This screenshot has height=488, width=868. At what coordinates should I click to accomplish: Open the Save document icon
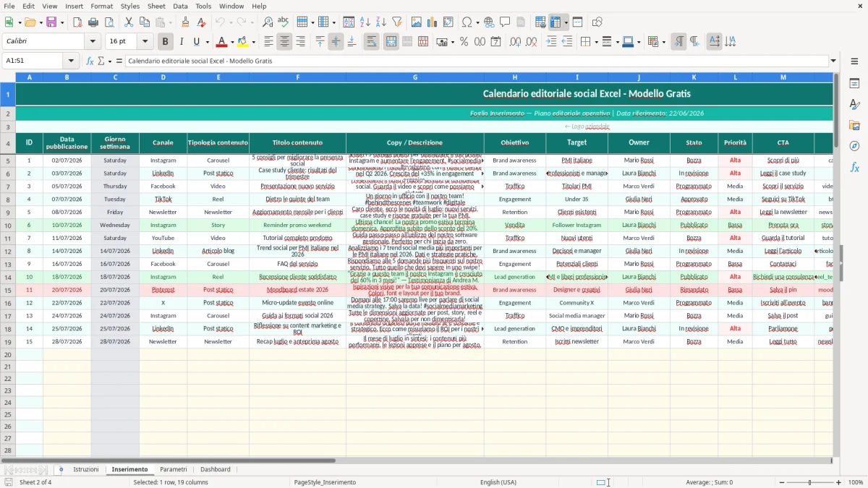click(x=51, y=22)
